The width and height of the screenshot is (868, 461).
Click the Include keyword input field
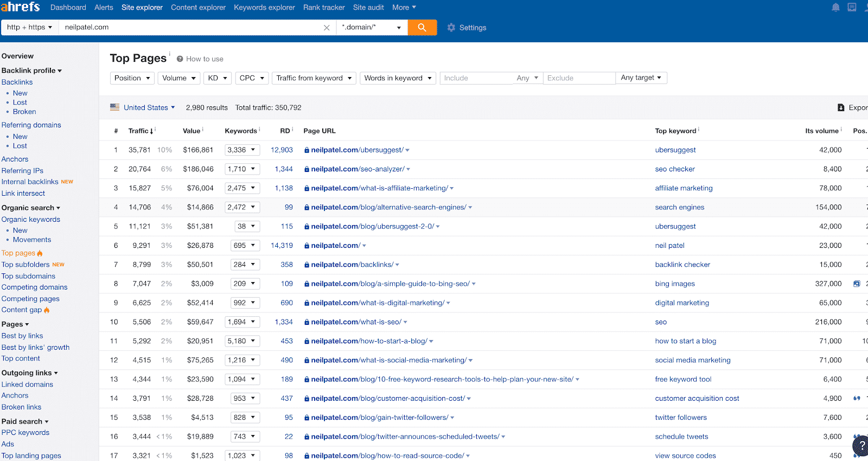click(x=475, y=78)
